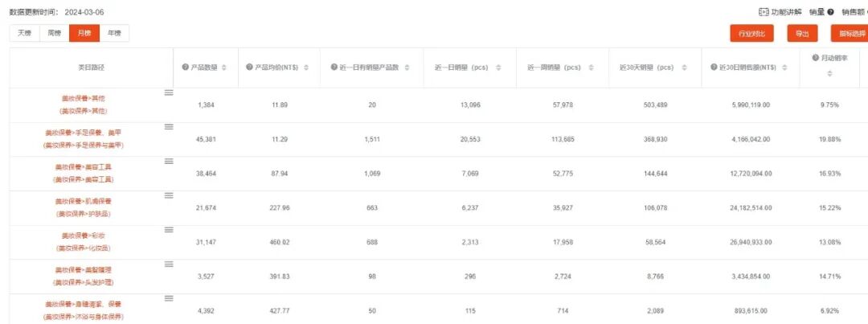868x324 pixels.
Task: Click 30-day sales cell 8,766
Action: pyautogui.click(x=655, y=277)
